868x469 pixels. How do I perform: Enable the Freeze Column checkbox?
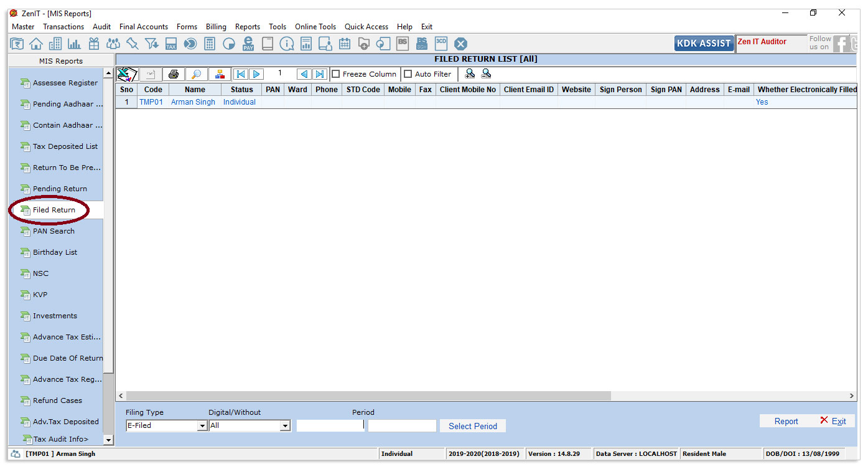[x=336, y=74]
